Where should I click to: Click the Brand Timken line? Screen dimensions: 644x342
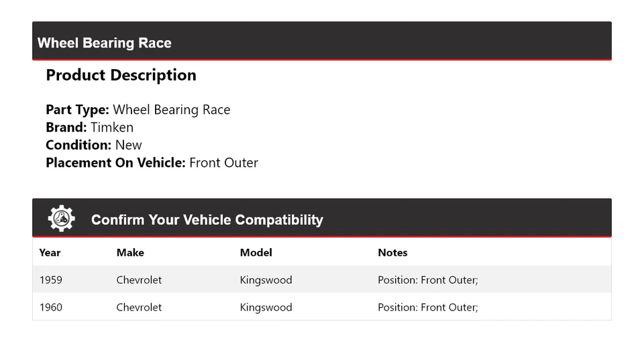pos(89,127)
